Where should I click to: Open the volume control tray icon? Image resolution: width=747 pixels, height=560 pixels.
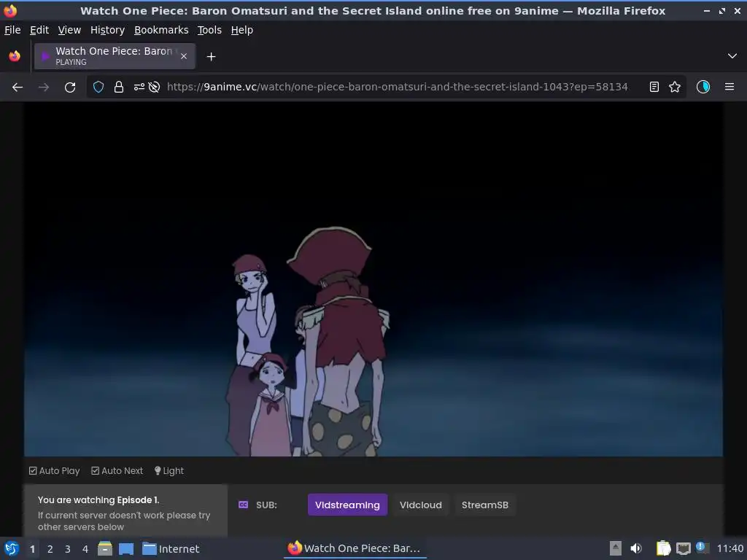coord(636,548)
